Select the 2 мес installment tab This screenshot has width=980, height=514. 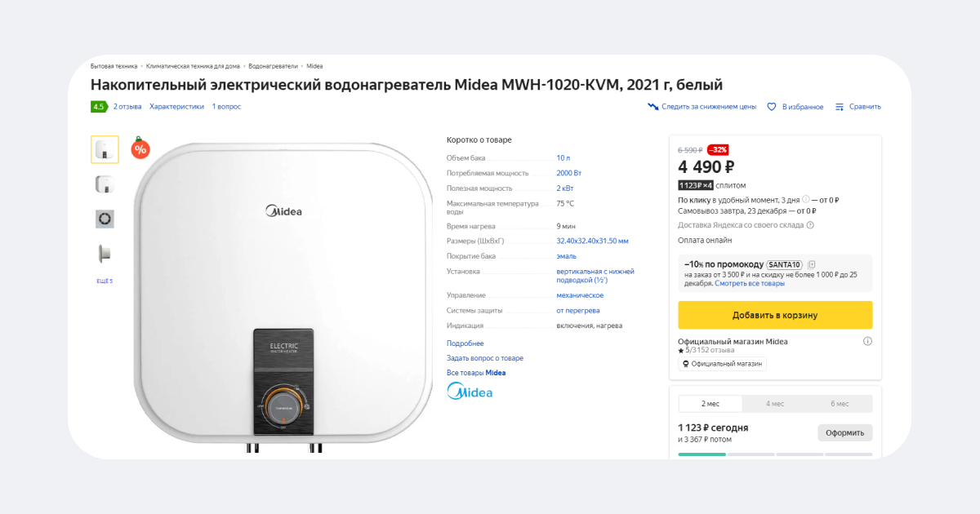point(710,404)
